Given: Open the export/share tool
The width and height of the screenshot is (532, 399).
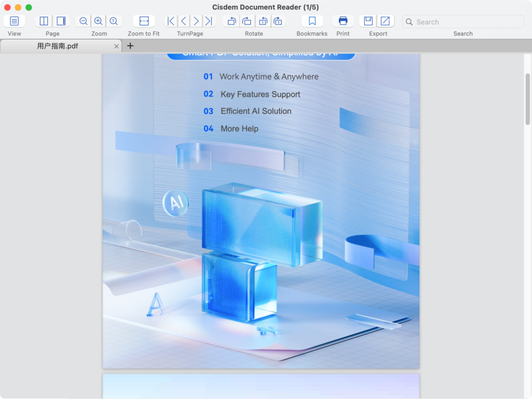Looking at the screenshot, I should (384, 21).
